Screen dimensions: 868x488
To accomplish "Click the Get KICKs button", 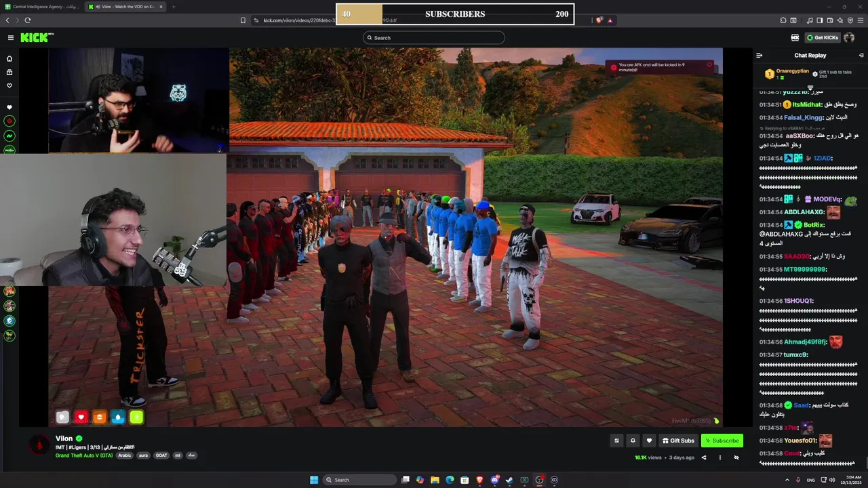I will tap(823, 38).
